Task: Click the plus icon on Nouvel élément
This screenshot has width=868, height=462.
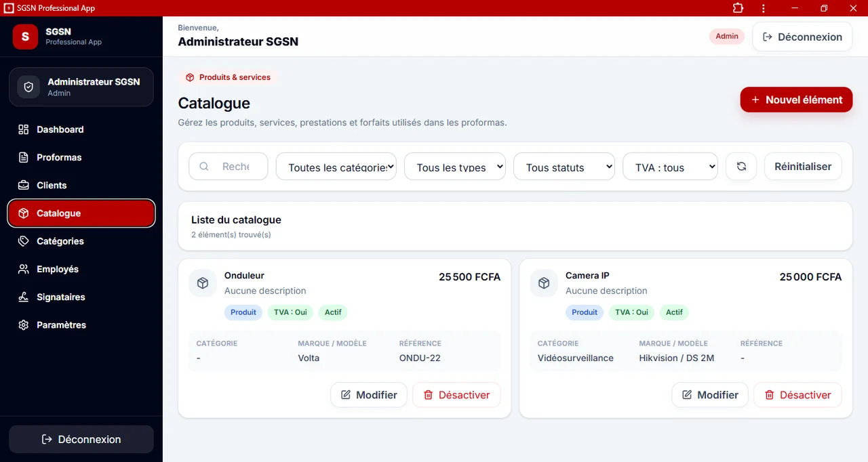Action: 755,100
